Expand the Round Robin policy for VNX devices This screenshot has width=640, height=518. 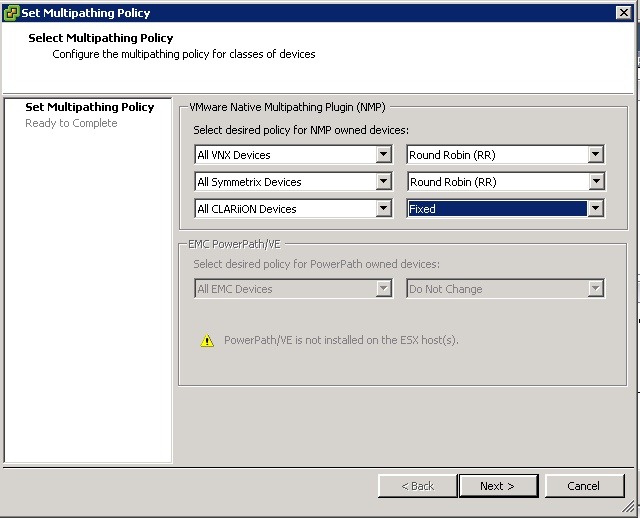click(x=596, y=155)
